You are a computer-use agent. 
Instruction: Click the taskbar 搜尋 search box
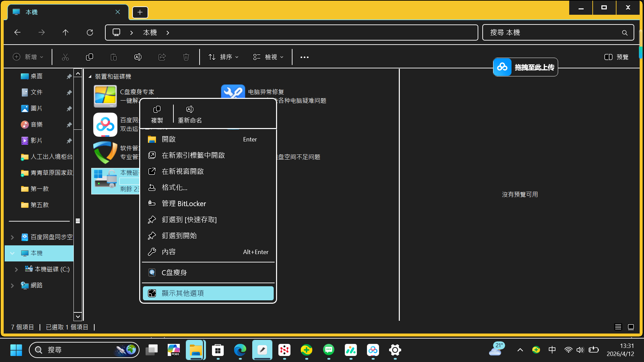pyautogui.click(x=84, y=350)
